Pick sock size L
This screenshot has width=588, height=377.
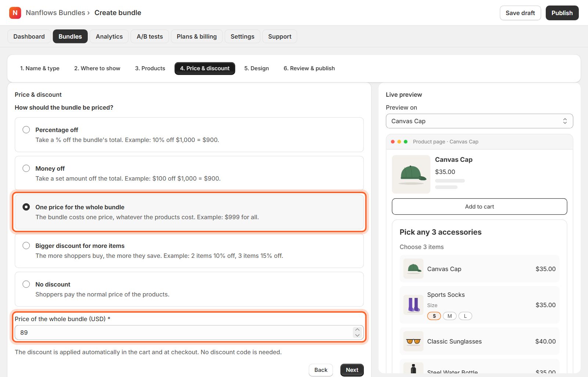pyautogui.click(x=465, y=316)
